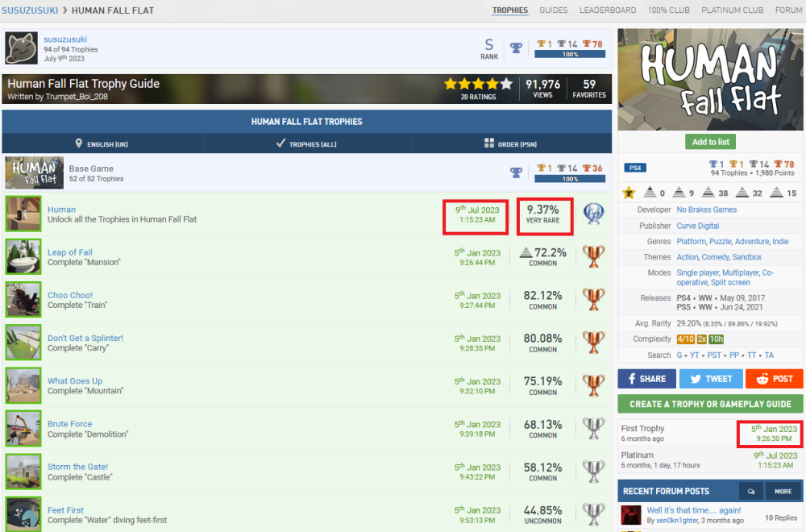The height and width of the screenshot is (532, 806).
Task: Open the Order (PSN) sort dropdown
Action: (x=512, y=143)
